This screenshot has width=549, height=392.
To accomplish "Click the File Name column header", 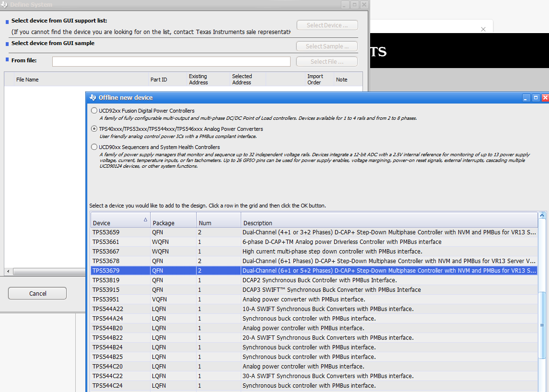I will [81, 80].
